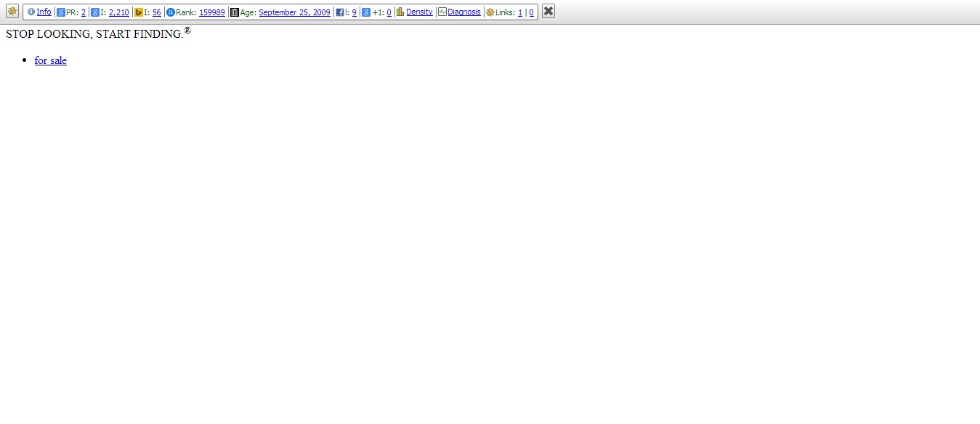Open Facebook likes count 9
Image resolution: width=980 pixels, height=424 pixels.
tap(355, 12)
